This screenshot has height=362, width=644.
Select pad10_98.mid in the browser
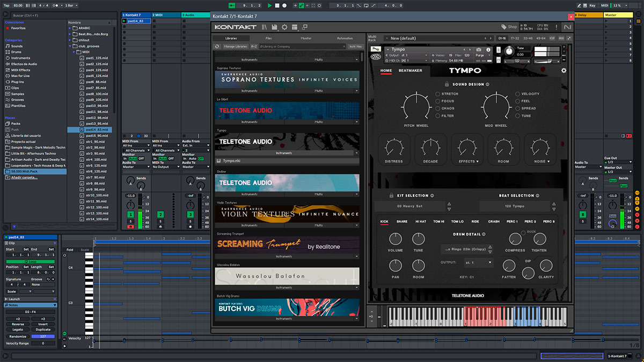pos(97,106)
